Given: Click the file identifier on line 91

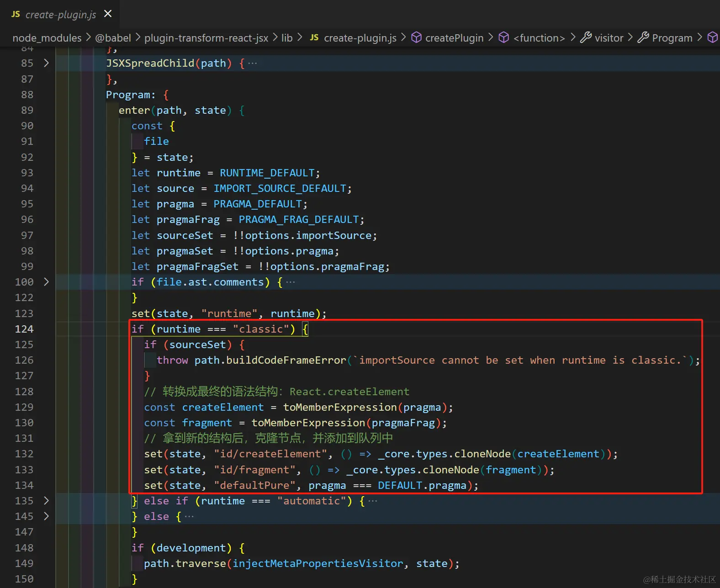Looking at the screenshot, I should click(x=157, y=141).
